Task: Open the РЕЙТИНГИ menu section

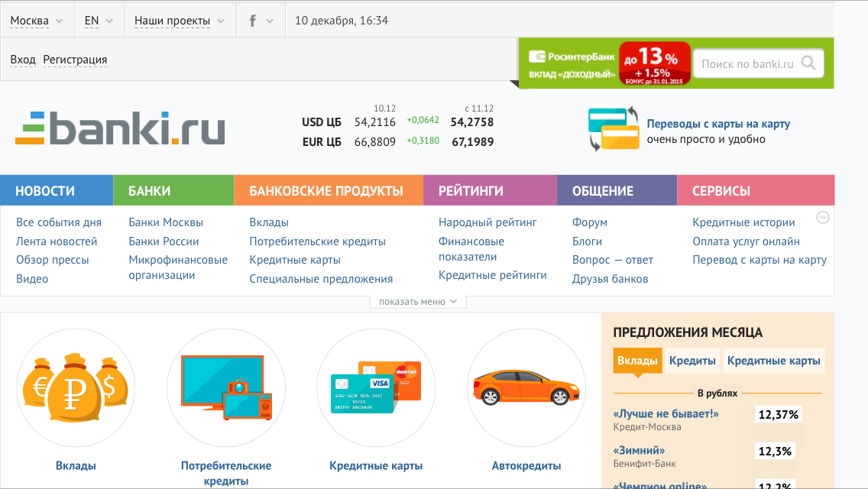Action: [x=490, y=190]
